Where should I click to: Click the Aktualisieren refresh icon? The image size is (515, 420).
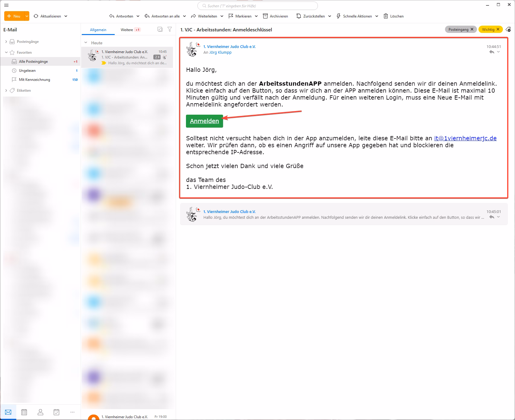pyautogui.click(x=36, y=16)
